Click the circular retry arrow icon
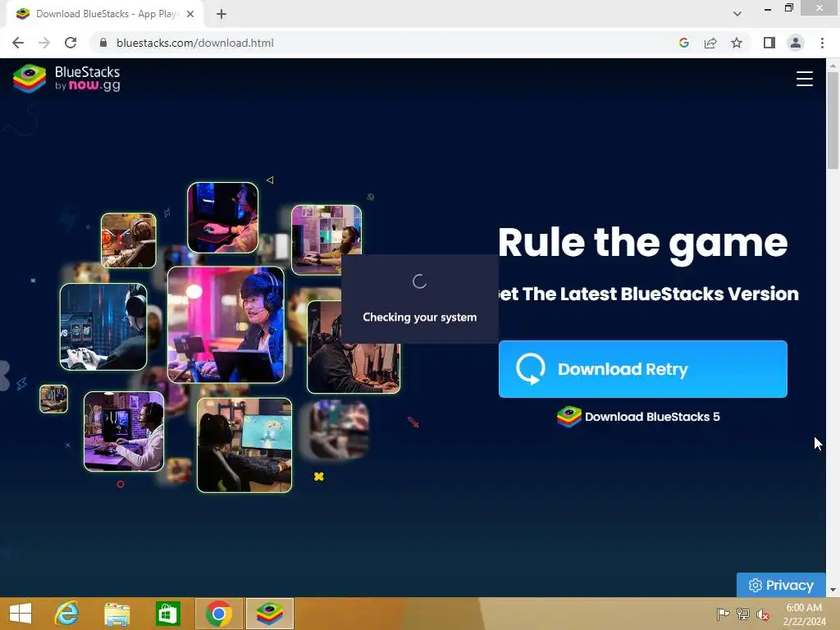Image resolution: width=840 pixels, height=630 pixels. (531, 369)
